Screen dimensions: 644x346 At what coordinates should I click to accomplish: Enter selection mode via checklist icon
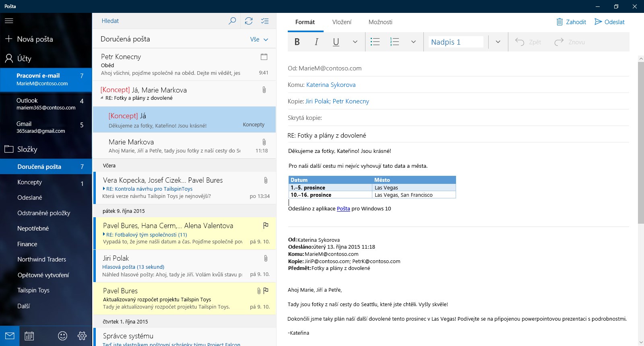click(265, 21)
